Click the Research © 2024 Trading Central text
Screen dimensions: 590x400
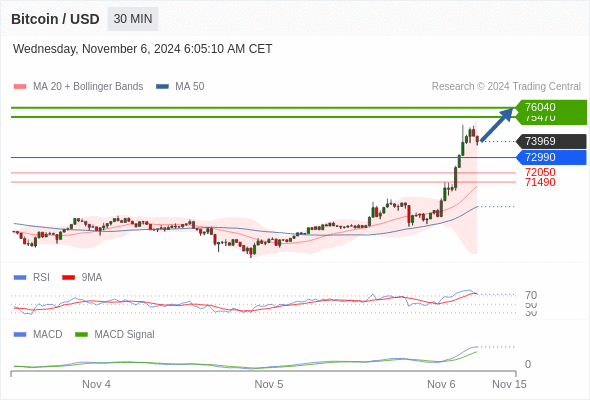coord(506,87)
